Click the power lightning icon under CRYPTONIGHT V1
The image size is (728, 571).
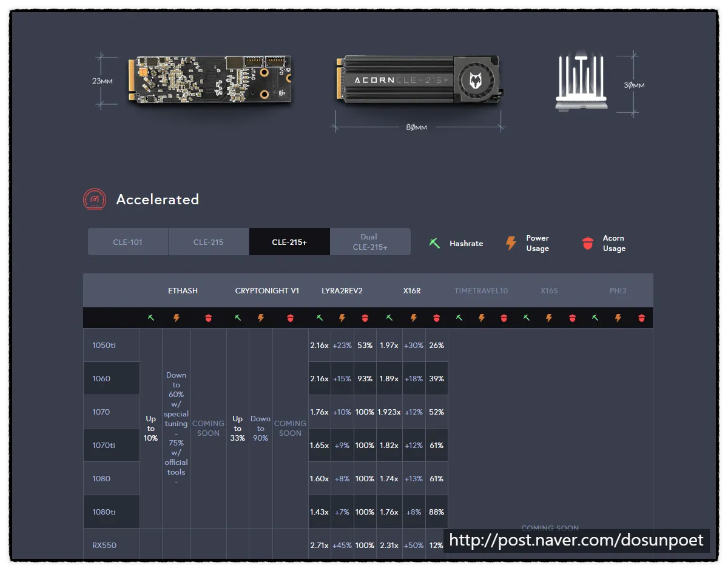pos(261,318)
